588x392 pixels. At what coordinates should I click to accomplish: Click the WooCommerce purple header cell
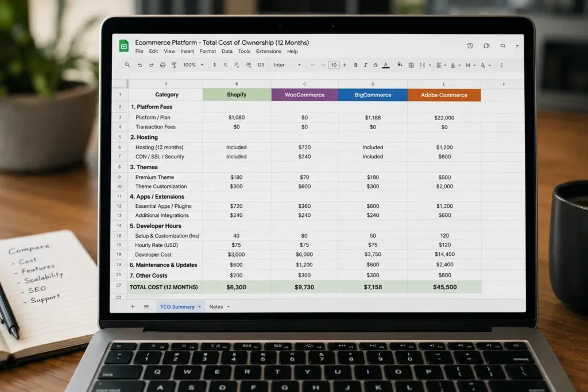(304, 95)
